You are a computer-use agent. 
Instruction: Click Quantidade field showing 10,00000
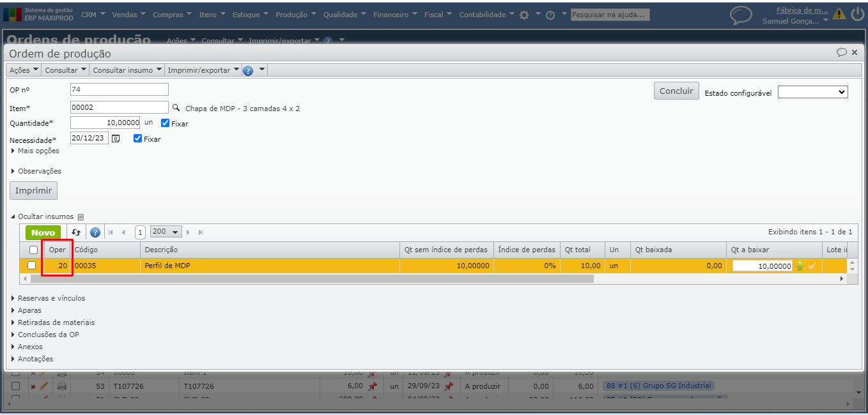(105, 123)
